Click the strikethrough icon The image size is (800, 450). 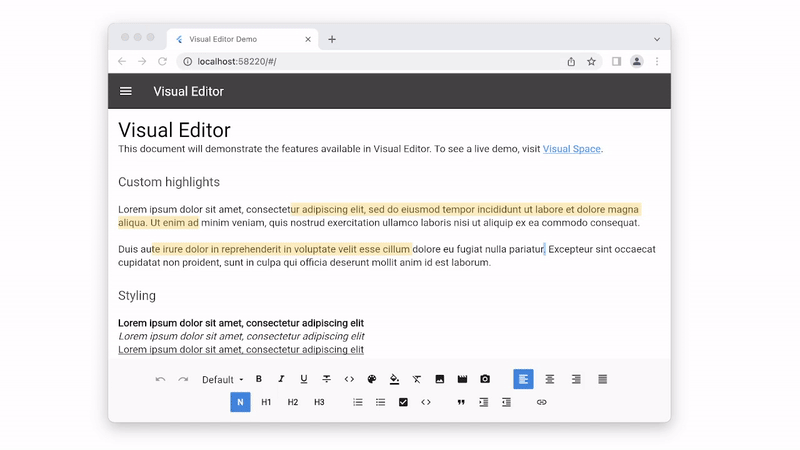tap(327, 379)
